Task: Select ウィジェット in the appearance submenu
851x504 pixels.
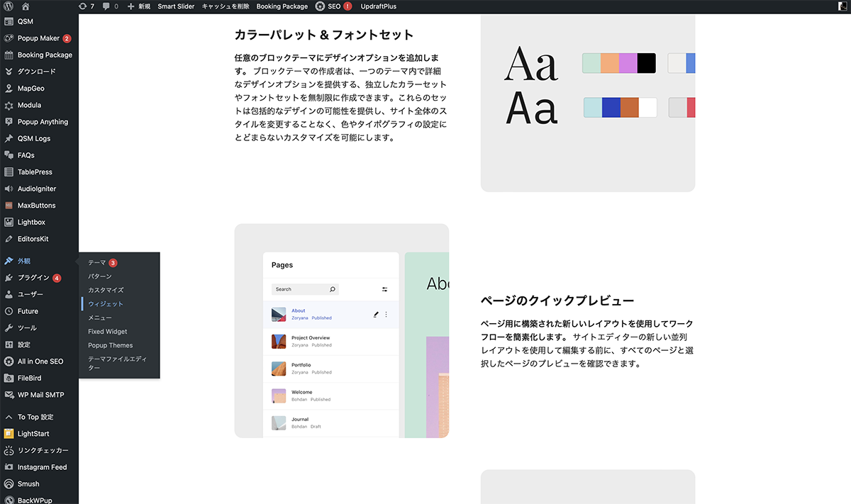Action: click(106, 304)
